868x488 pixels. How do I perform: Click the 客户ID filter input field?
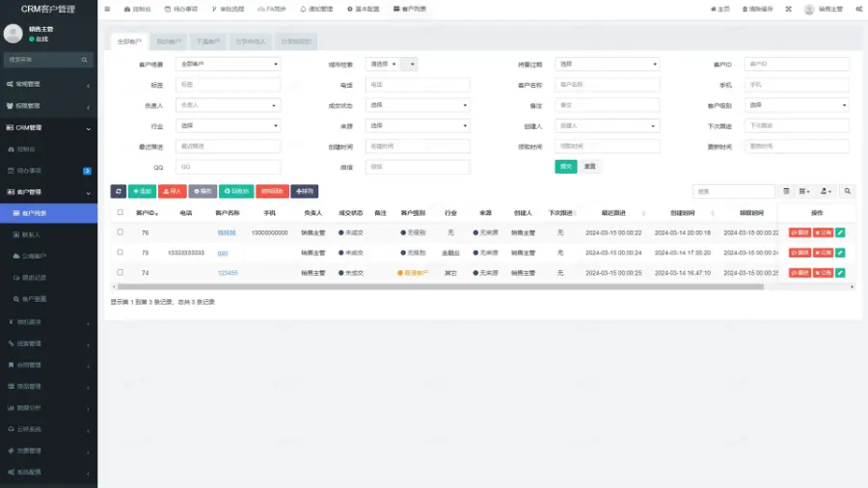[x=797, y=65]
